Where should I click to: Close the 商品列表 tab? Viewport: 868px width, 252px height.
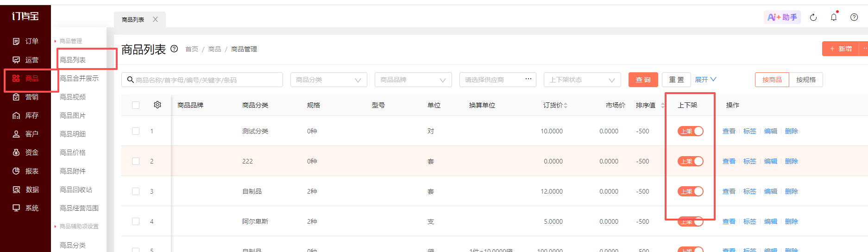[156, 19]
